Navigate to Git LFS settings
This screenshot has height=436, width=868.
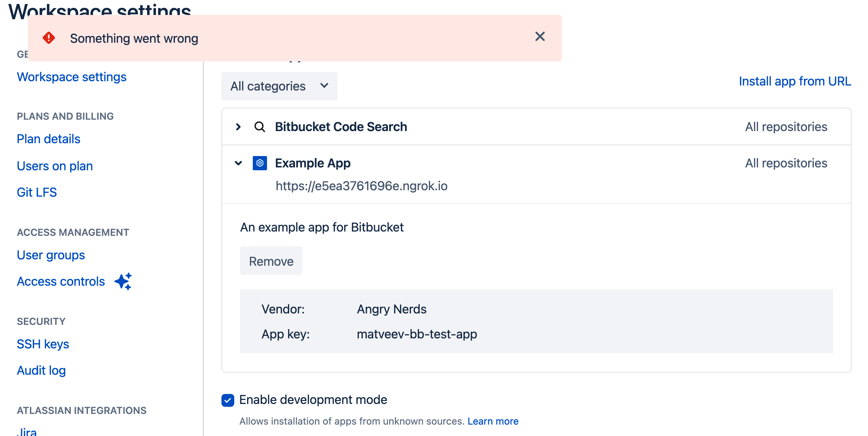coord(37,192)
